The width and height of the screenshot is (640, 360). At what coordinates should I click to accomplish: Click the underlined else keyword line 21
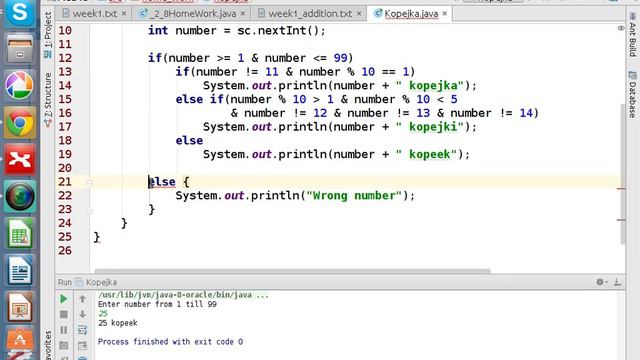(162, 182)
